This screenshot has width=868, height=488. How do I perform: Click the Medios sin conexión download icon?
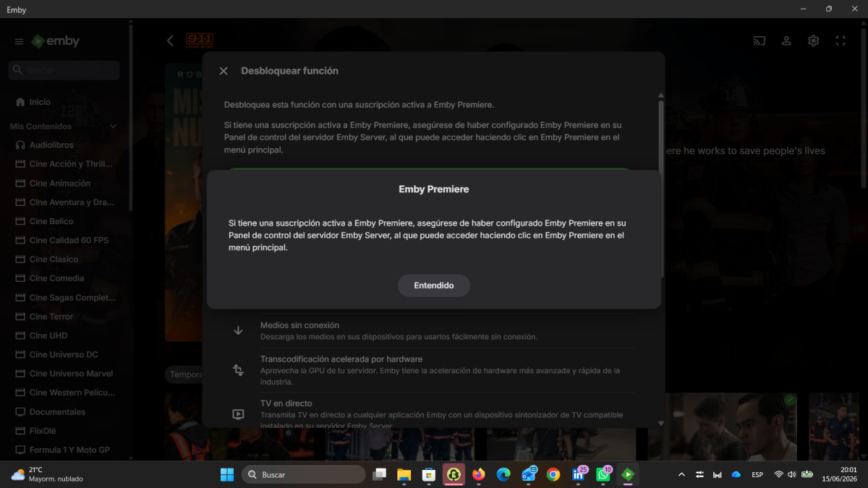(x=238, y=330)
